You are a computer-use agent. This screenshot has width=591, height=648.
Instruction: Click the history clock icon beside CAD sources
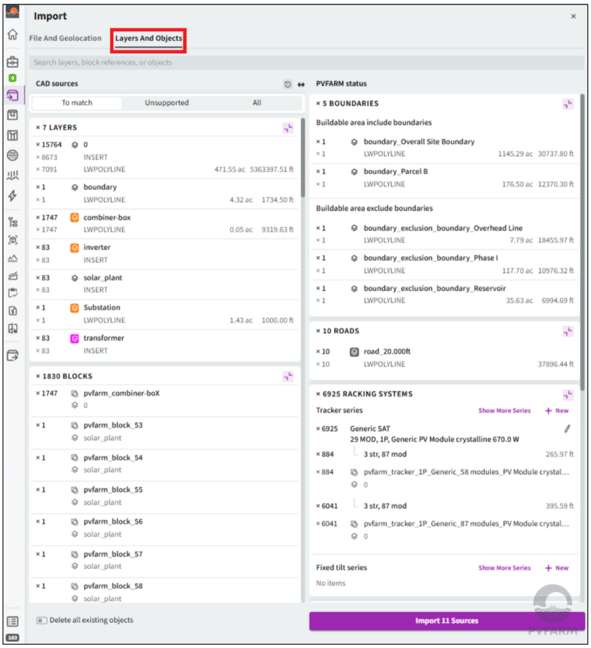(x=288, y=84)
